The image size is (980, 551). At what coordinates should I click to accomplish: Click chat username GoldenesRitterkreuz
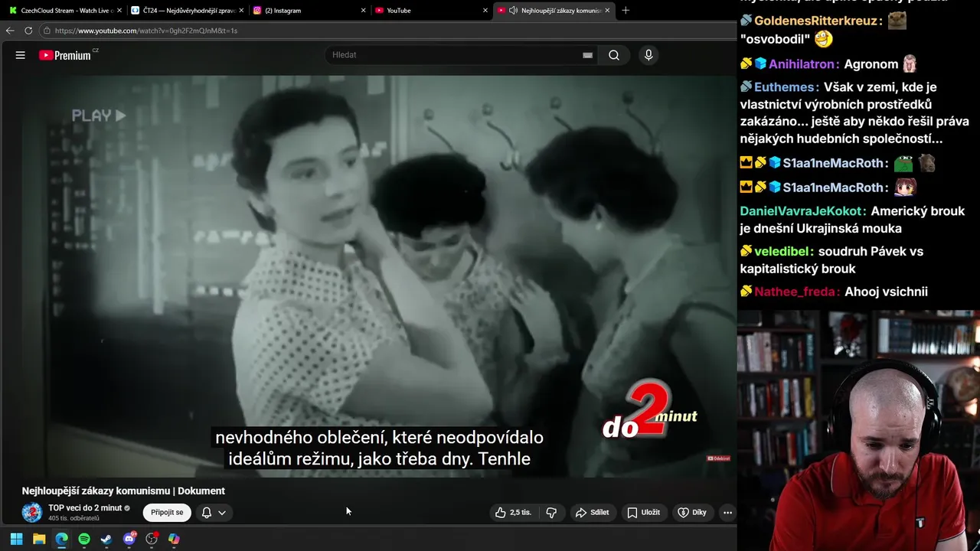[x=817, y=21]
